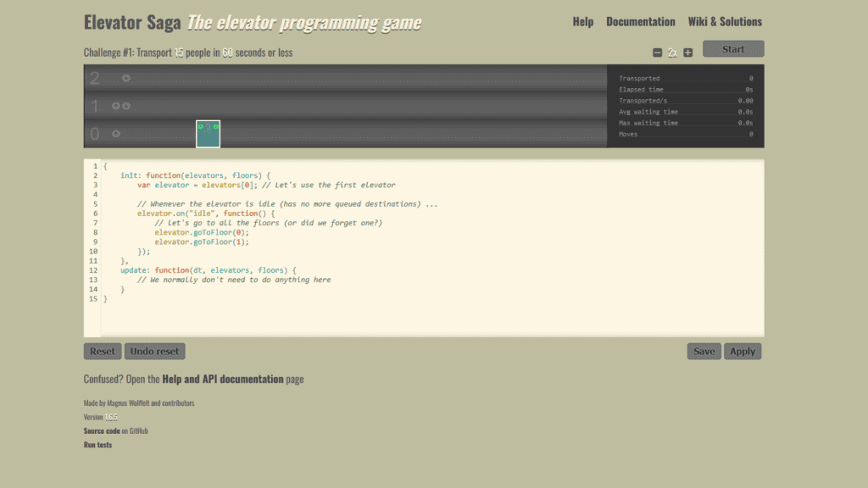Click the Transported/s stat row
This screenshot has width=868, height=488.
click(x=686, y=101)
